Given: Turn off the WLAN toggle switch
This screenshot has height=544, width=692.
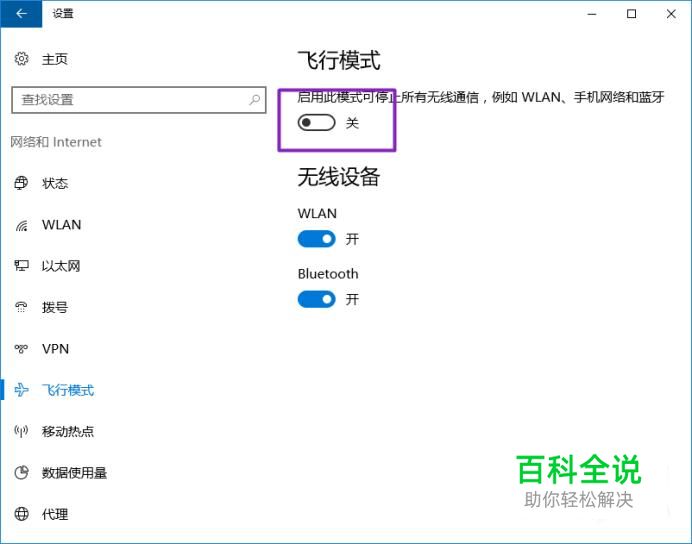Looking at the screenshot, I should coord(316,239).
